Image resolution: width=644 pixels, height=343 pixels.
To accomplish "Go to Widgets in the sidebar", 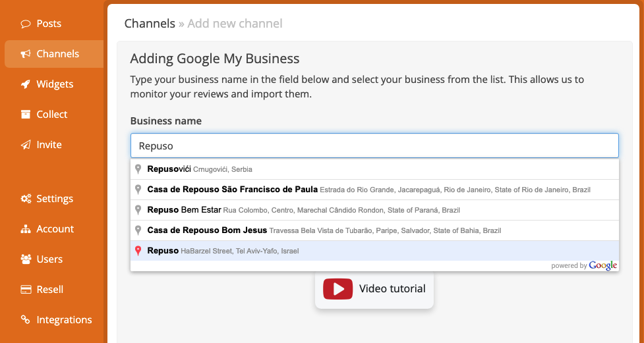I will (54, 84).
